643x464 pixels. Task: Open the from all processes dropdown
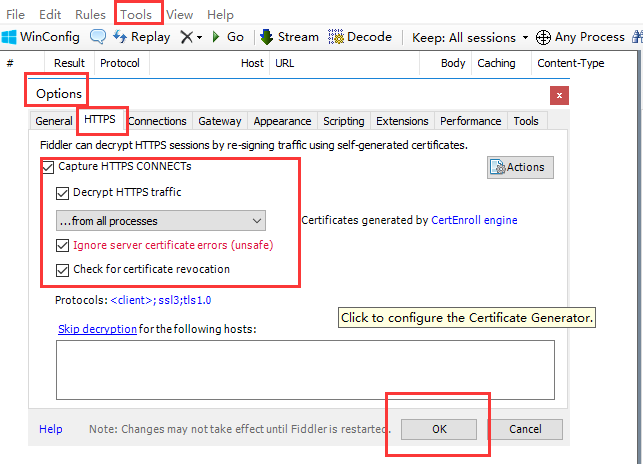161,221
